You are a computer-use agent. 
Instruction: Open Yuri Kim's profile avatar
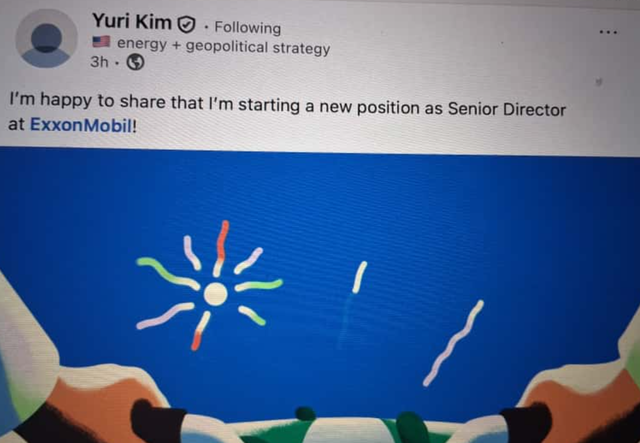point(46,38)
